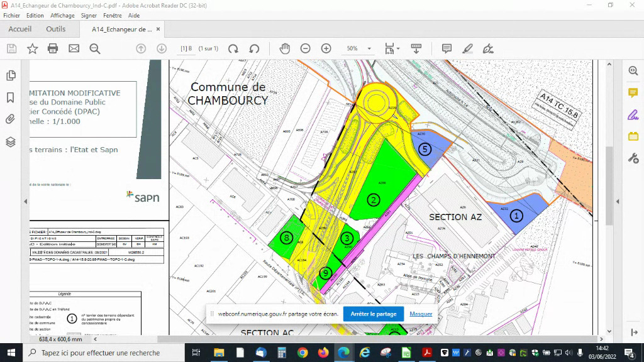Switch to the Outils tab
This screenshot has width=644, height=362.
tap(55, 29)
